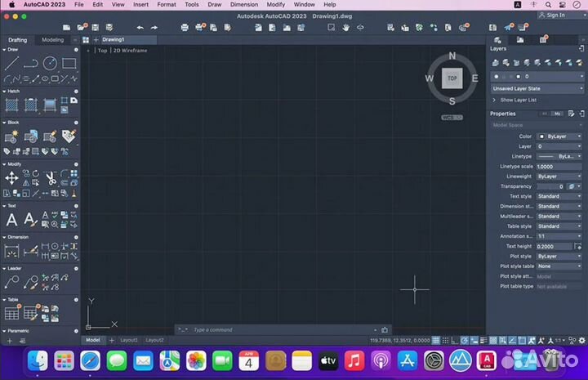The width and height of the screenshot is (588, 380).
Task: Open the File menu
Action: [79, 5]
